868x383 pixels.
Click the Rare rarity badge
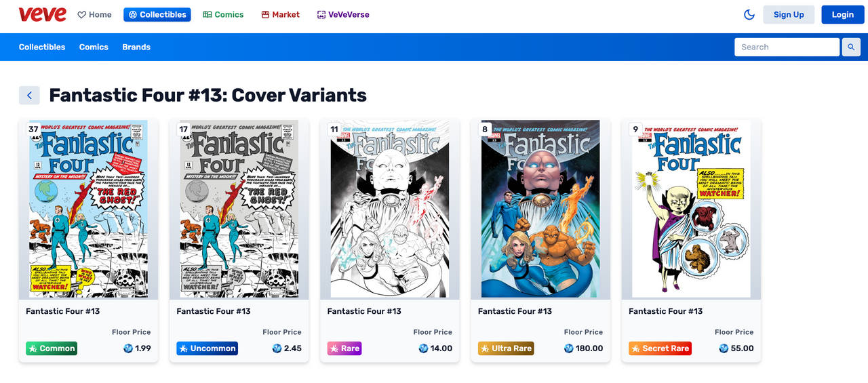(x=344, y=348)
